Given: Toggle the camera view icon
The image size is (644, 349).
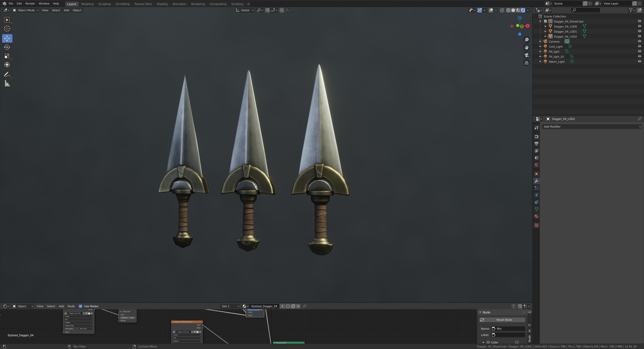Looking at the screenshot, I should [x=526, y=55].
